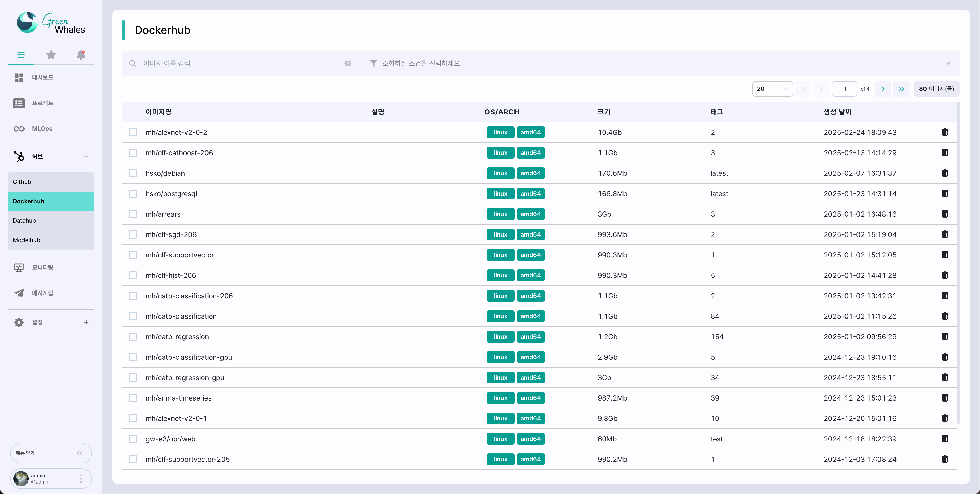The width and height of the screenshot is (980, 494).
Task: Select Dockerhub in the sidebar
Action: tap(51, 201)
